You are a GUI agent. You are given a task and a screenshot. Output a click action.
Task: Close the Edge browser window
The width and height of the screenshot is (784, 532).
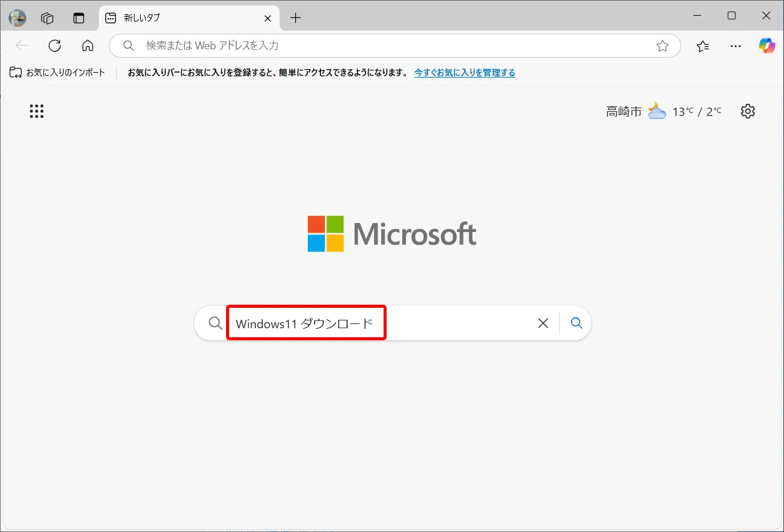(766, 16)
